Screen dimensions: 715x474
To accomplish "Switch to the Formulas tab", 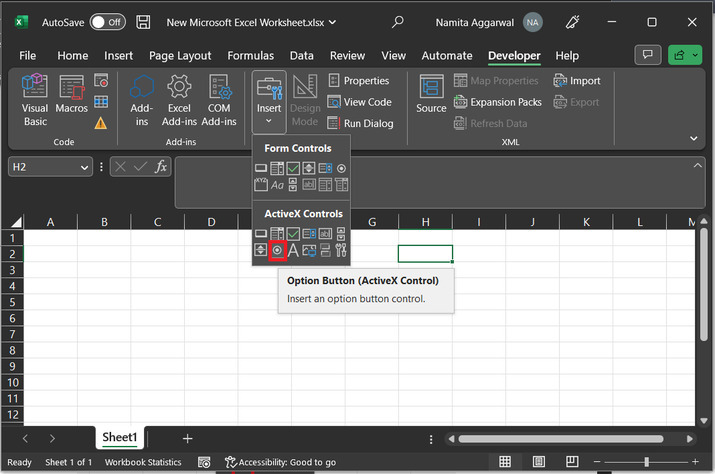I will 250,56.
